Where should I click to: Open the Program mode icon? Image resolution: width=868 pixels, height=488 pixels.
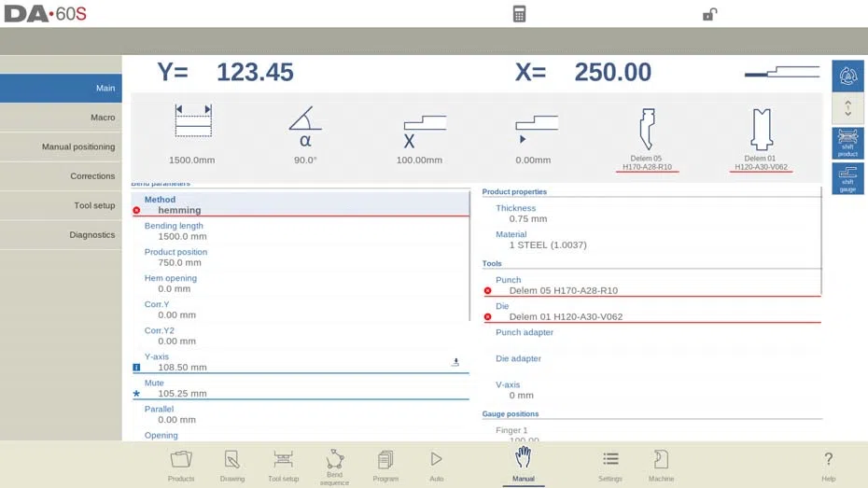coord(385,466)
